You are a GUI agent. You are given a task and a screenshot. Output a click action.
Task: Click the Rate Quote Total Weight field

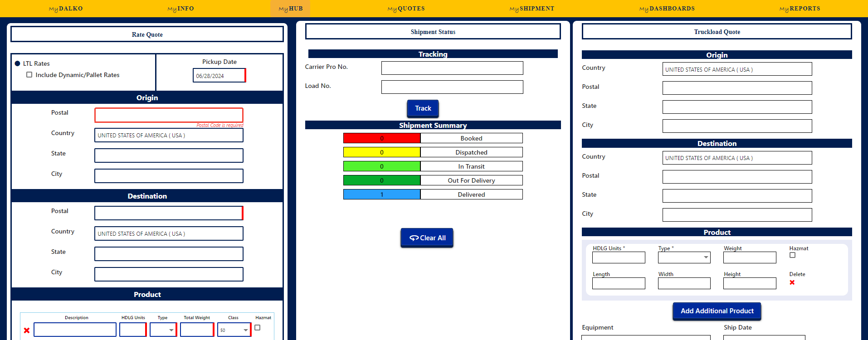pos(197,330)
